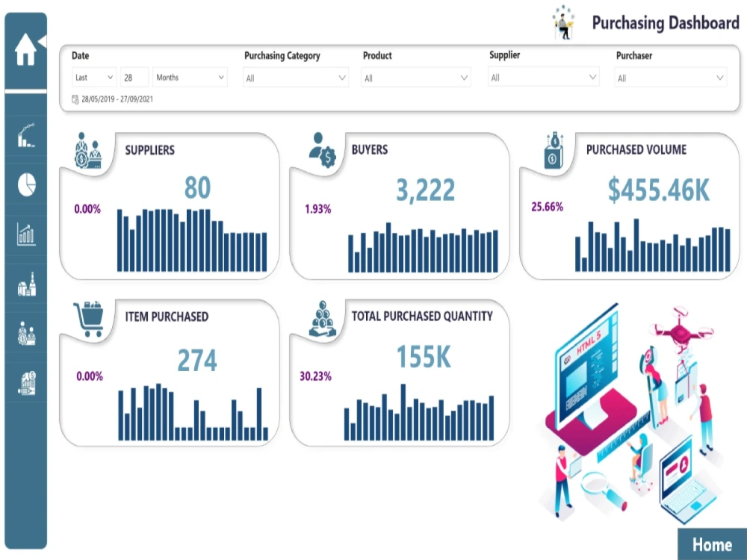Select the products/factory icon in the sidebar
747x560 pixels.
(26, 284)
